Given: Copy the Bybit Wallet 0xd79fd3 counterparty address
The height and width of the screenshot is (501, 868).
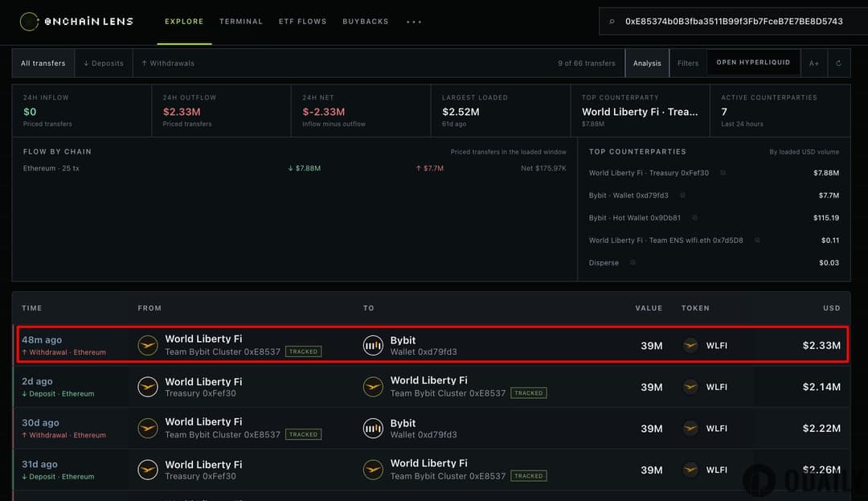Looking at the screenshot, I should point(682,195).
